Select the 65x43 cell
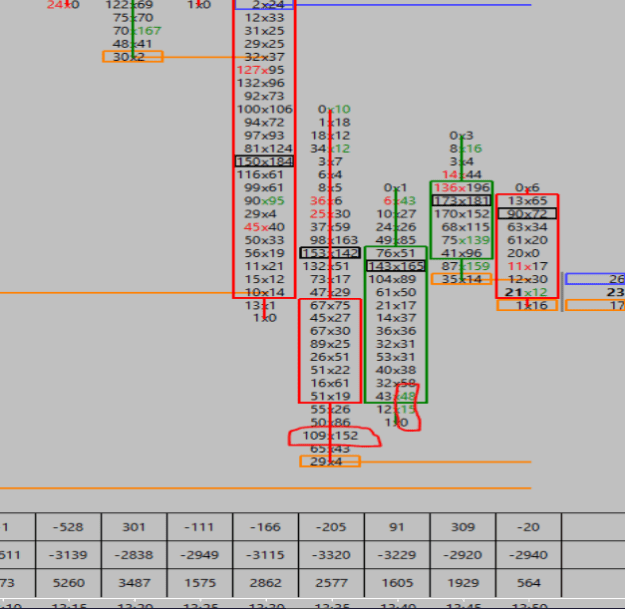The height and width of the screenshot is (609, 625). (x=330, y=449)
